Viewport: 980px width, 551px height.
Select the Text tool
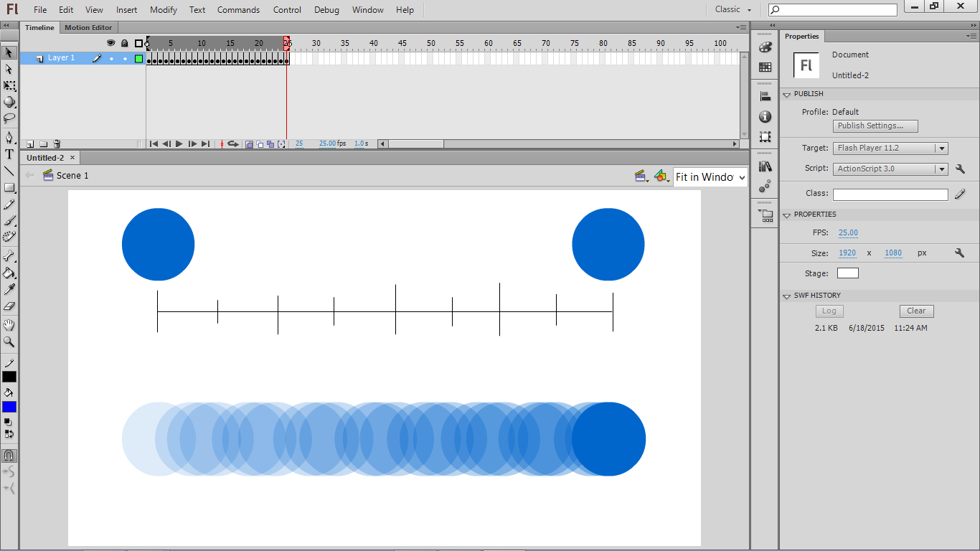point(9,154)
